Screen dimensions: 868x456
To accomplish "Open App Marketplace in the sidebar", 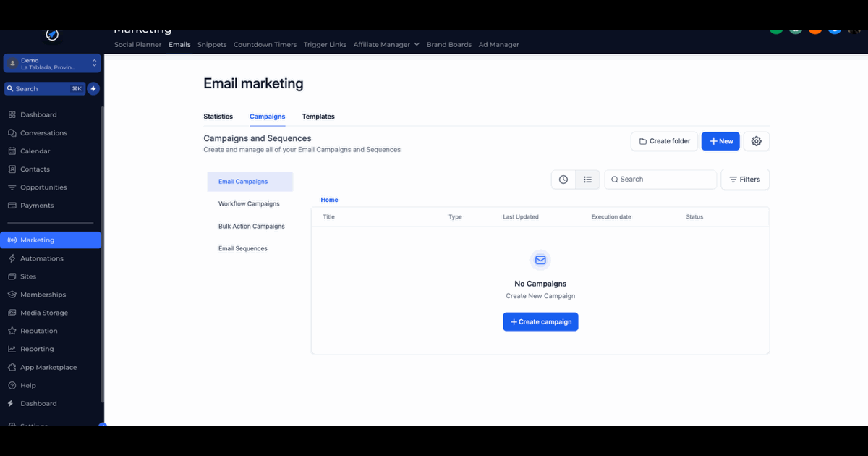I will point(48,367).
